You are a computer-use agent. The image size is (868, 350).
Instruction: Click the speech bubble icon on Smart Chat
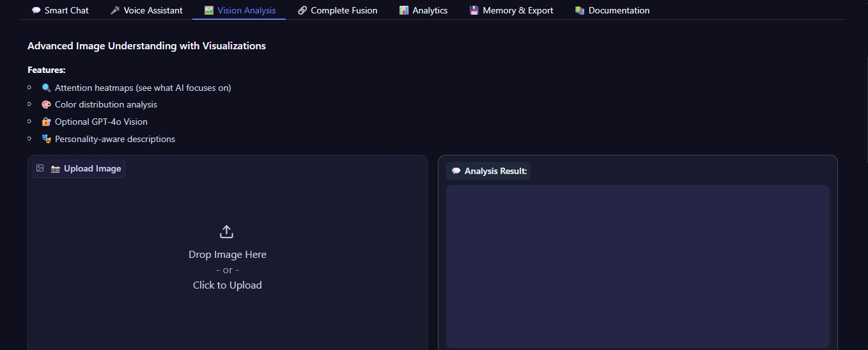click(x=36, y=10)
